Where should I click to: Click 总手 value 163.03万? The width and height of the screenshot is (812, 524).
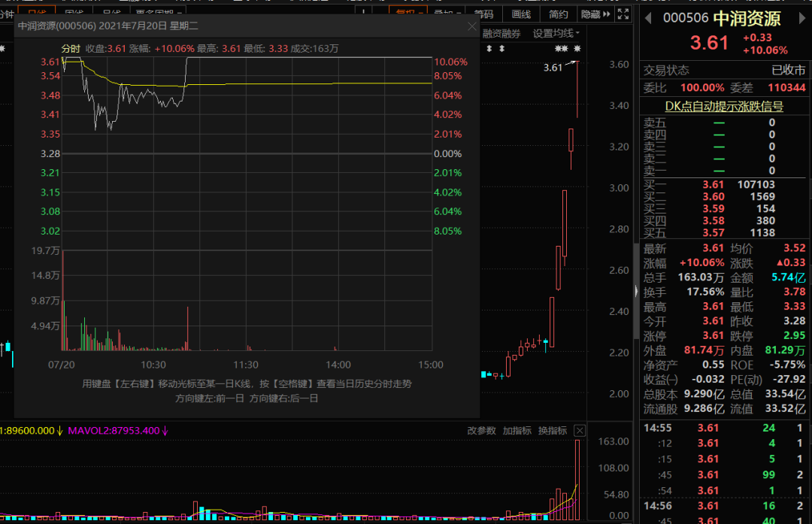pos(701,277)
